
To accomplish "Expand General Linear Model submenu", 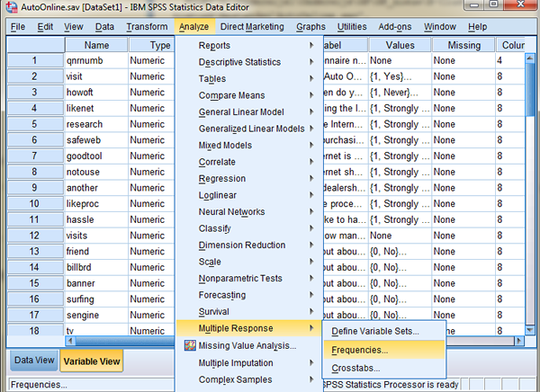I will tap(249, 111).
